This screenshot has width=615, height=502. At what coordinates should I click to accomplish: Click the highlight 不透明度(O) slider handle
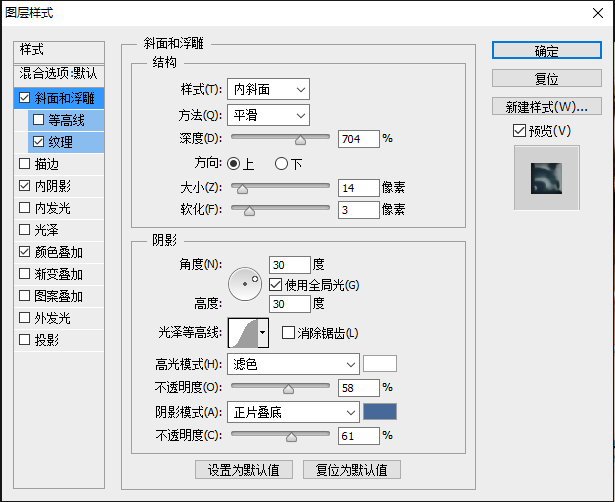click(x=288, y=389)
